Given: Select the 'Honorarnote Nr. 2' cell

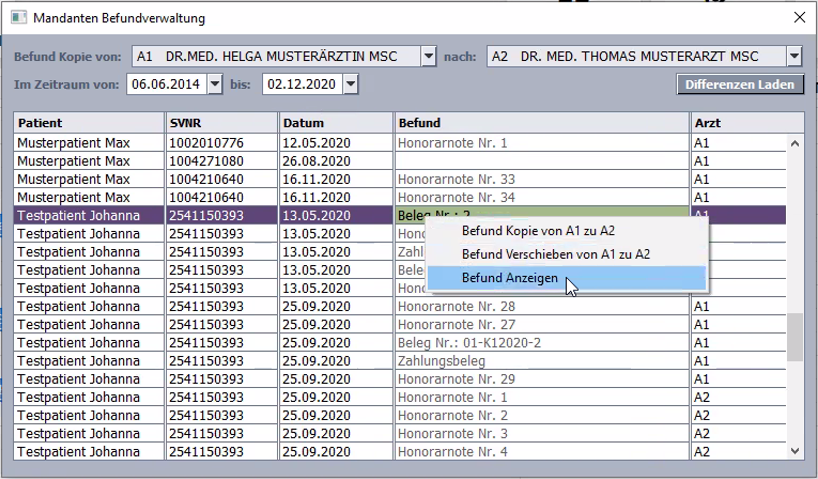Looking at the screenshot, I should coord(542,415).
